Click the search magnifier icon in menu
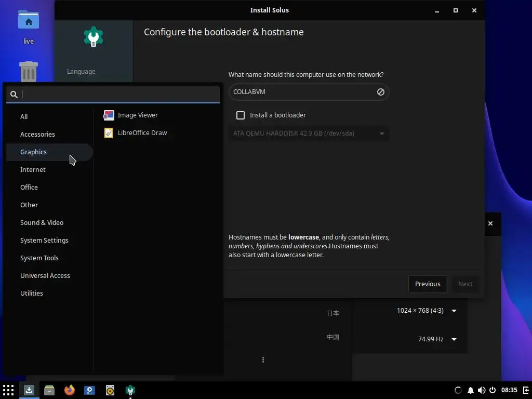This screenshot has height=399, width=532. pos(14,95)
